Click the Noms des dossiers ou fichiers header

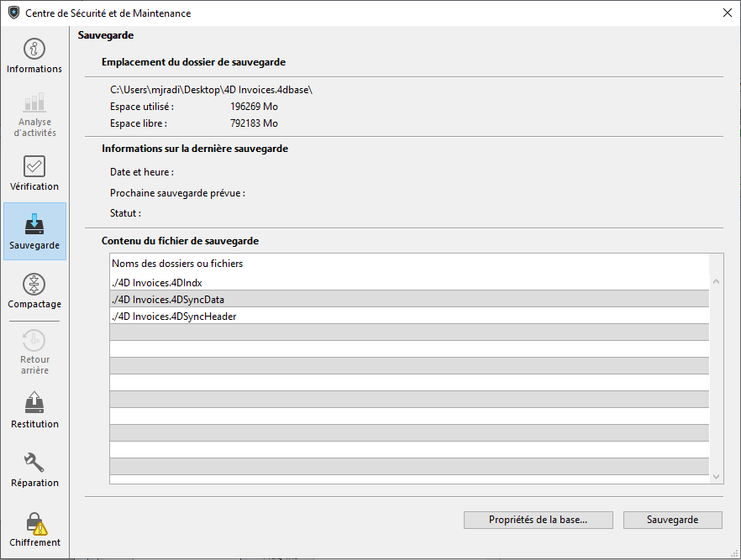[x=177, y=264]
